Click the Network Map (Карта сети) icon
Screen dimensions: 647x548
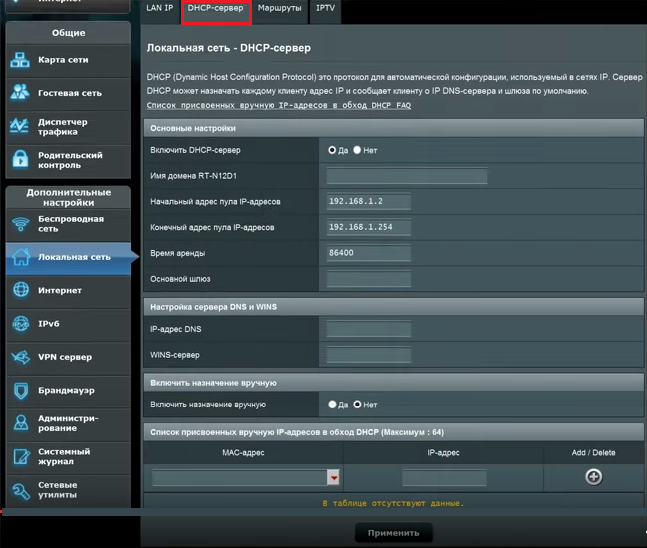[21, 60]
